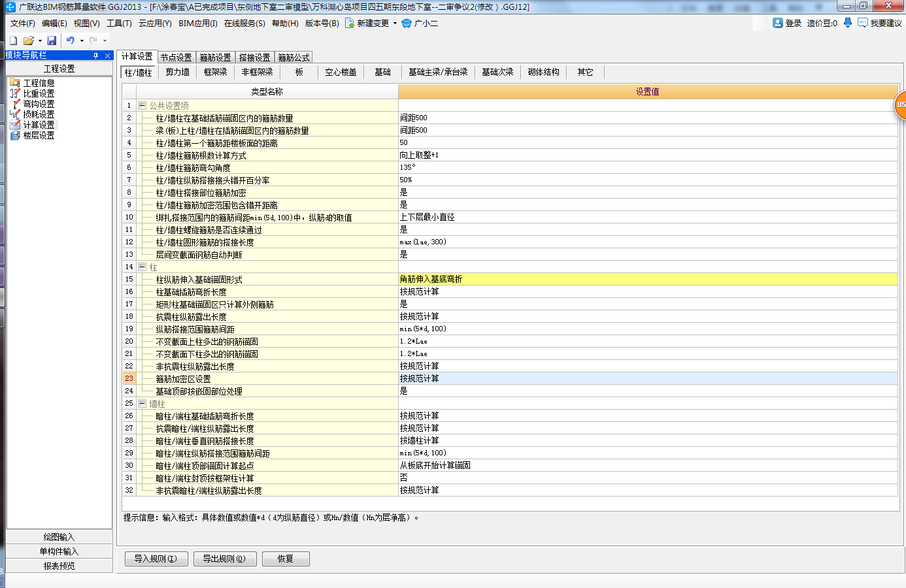The width and height of the screenshot is (906, 588).
Task: Open the 云应用(Y) menu
Action: tap(155, 23)
